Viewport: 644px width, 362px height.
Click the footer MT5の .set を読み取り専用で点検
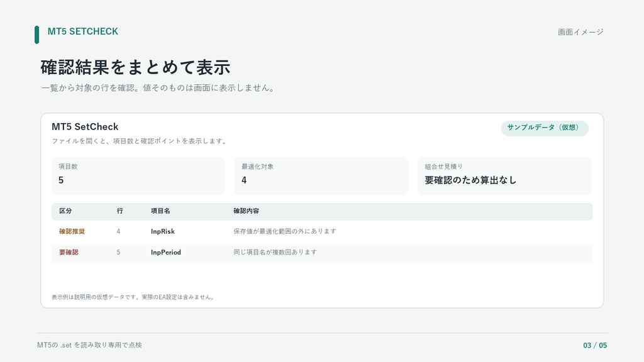(x=89, y=345)
